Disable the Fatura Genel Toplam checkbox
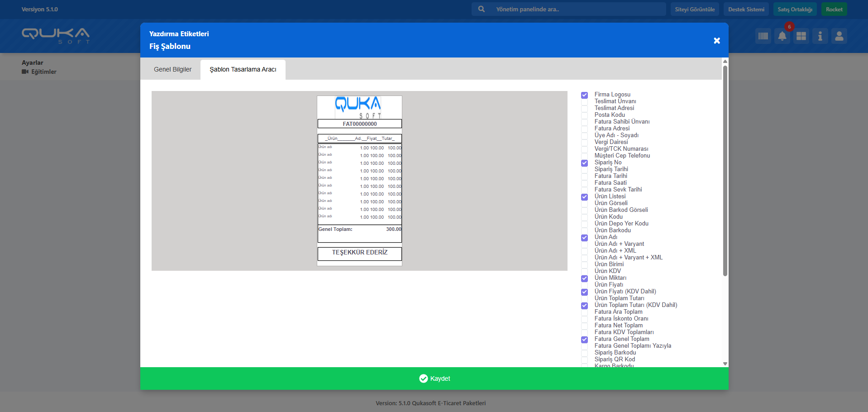Screen dimensions: 868x412 click(x=584, y=340)
